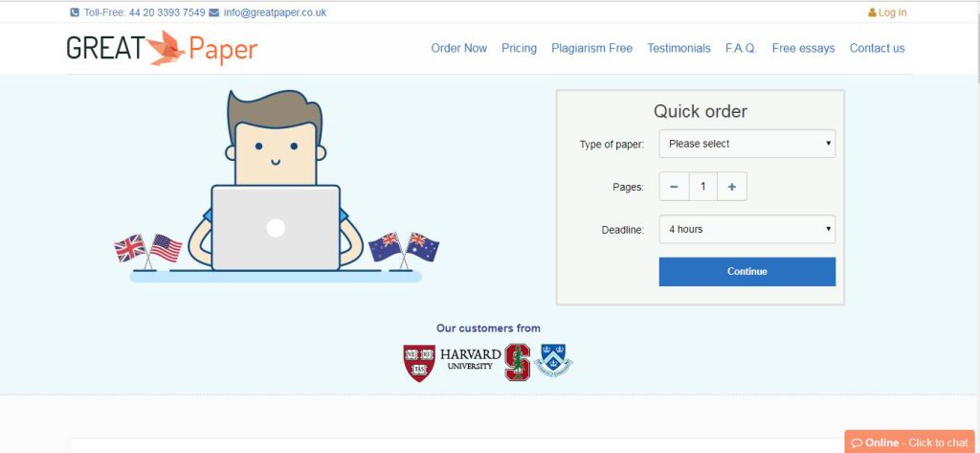Click the blue Continue button

pyautogui.click(x=746, y=272)
